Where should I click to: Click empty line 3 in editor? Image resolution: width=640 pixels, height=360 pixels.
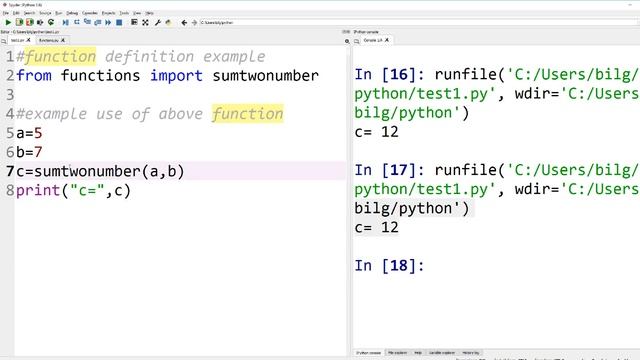180,95
